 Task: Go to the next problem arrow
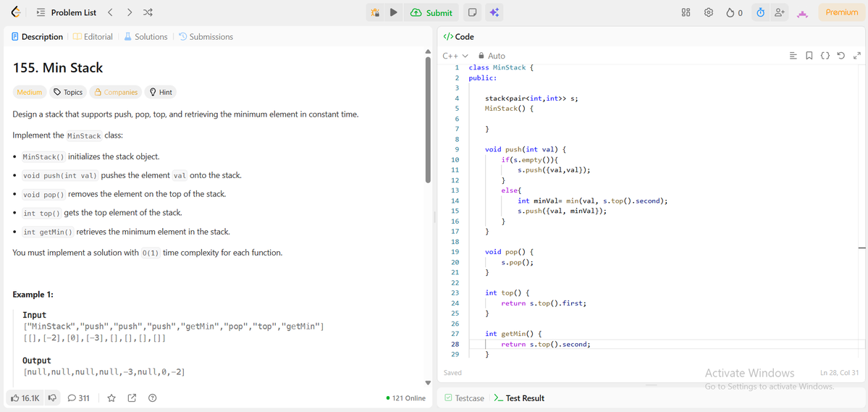129,12
